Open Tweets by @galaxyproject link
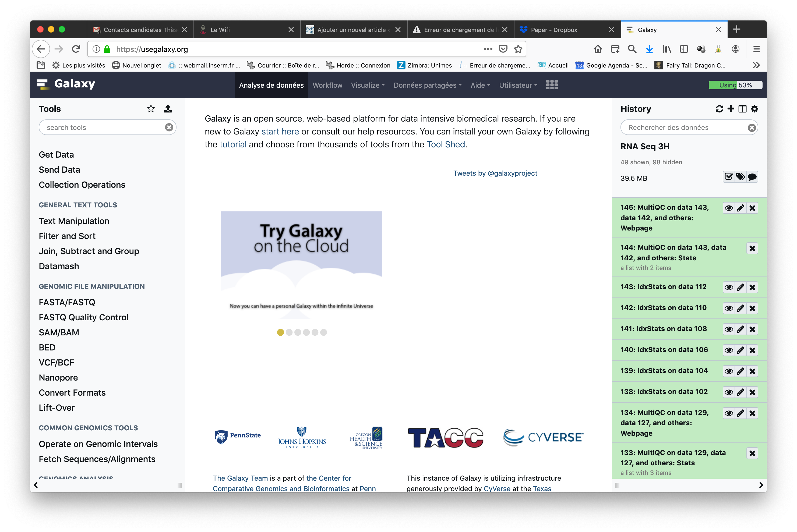797x532 pixels. click(495, 173)
